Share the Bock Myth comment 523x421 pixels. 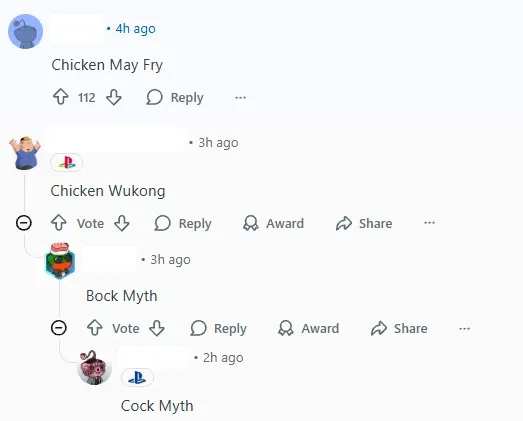pyautogui.click(x=399, y=328)
